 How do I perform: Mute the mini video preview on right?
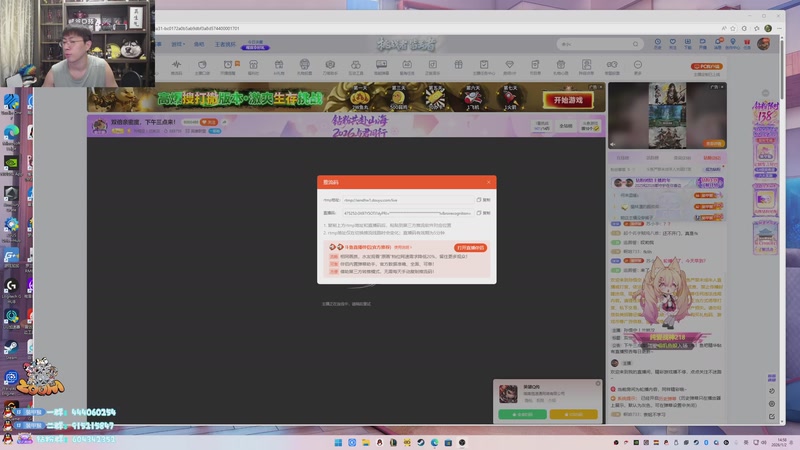(613, 144)
